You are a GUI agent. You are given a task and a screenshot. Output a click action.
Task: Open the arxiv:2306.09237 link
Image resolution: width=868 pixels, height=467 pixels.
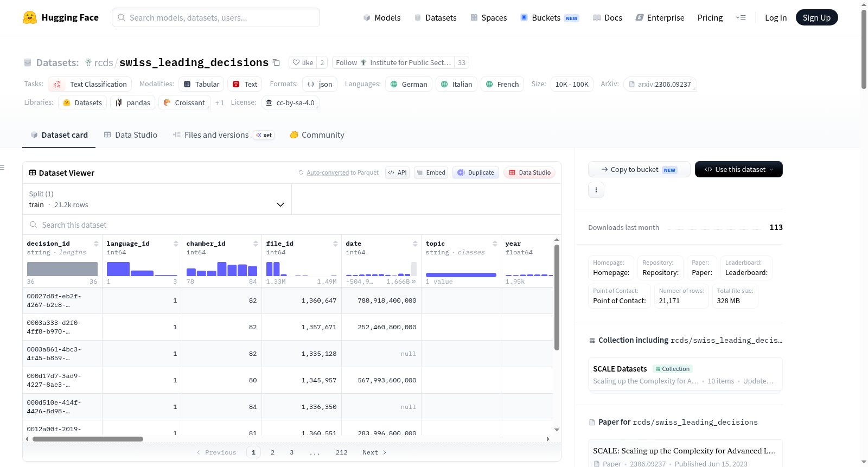point(660,84)
